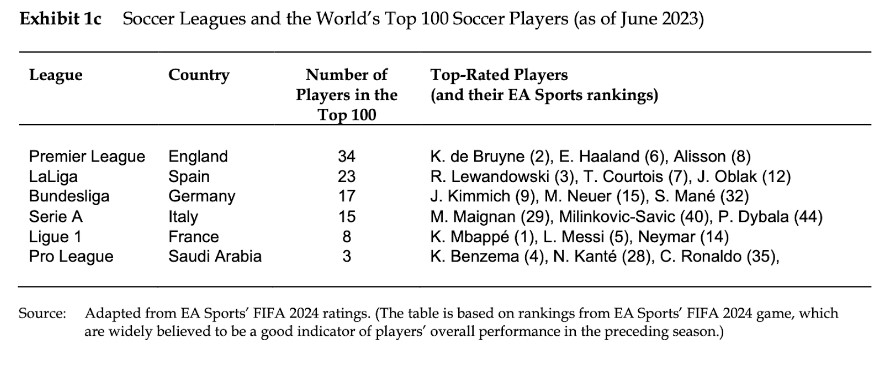Select the Ligue 1 league cell
This screenshot has height=370, width=883.
tap(57, 237)
